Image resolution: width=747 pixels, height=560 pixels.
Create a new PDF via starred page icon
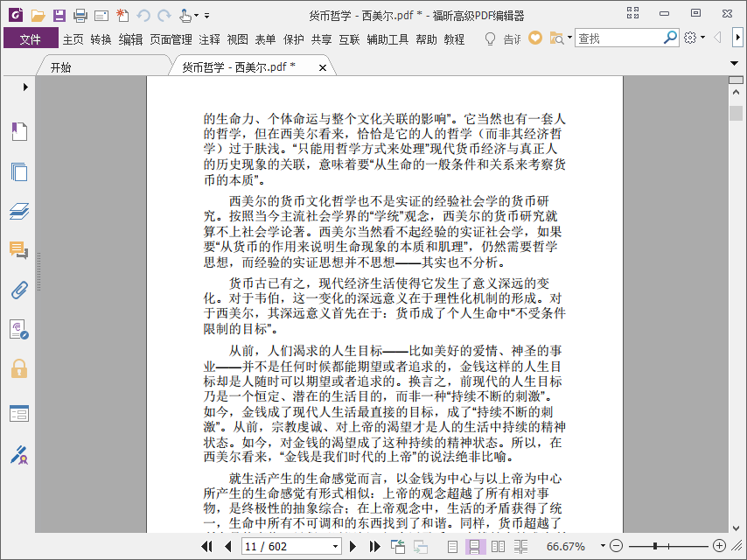122,15
